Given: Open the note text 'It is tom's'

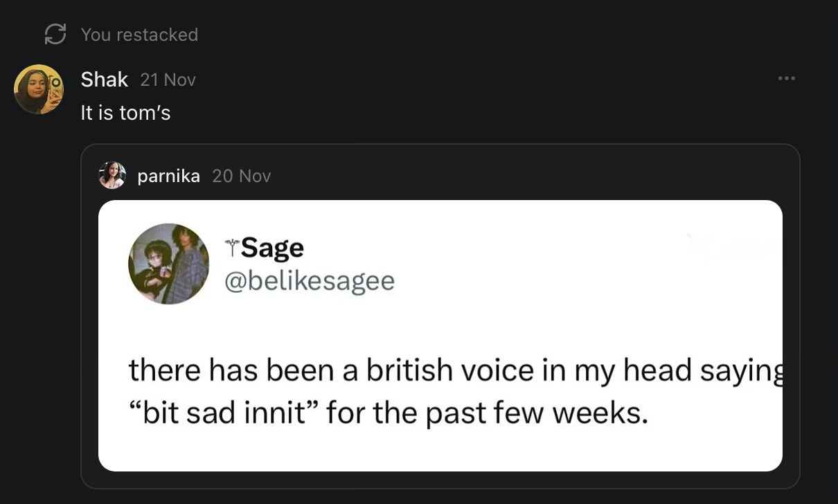Looking at the screenshot, I should (125, 113).
